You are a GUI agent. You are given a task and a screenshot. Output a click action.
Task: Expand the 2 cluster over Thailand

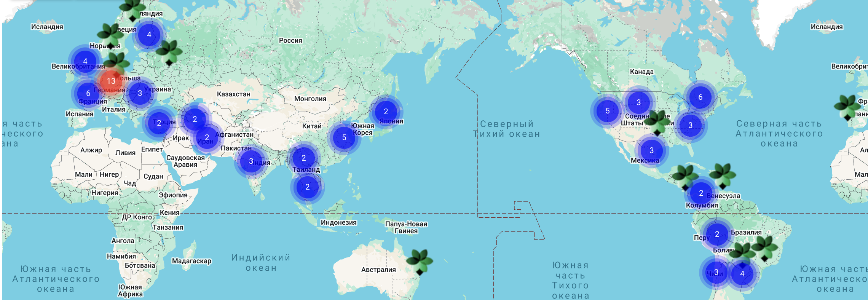click(303, 158)
